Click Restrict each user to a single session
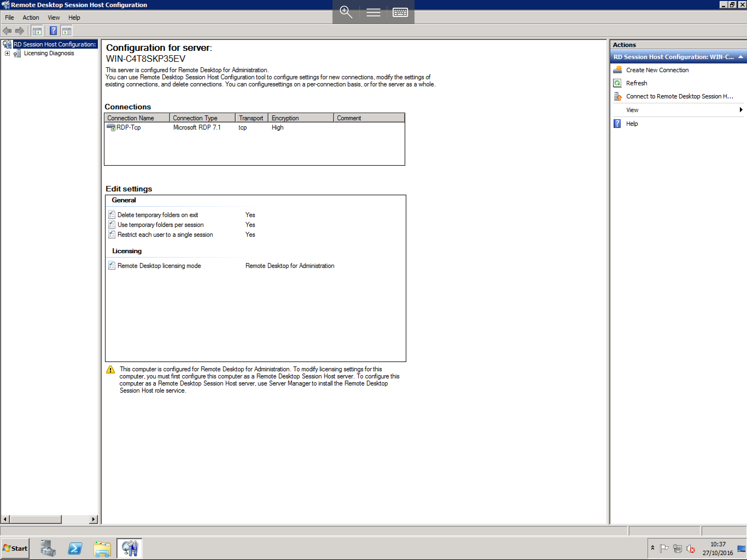The width and height of the screenshot is (747, 560). (x=165, y=234)
